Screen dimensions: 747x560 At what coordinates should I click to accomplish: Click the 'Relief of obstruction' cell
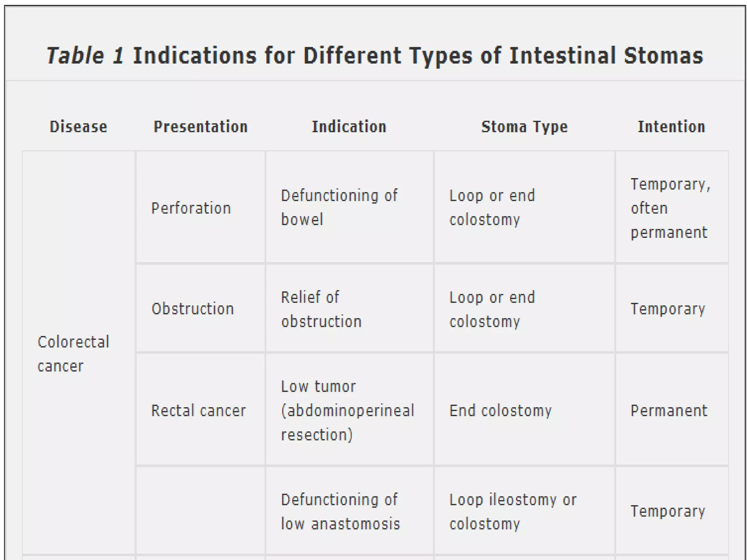click(x=349, y=308)
